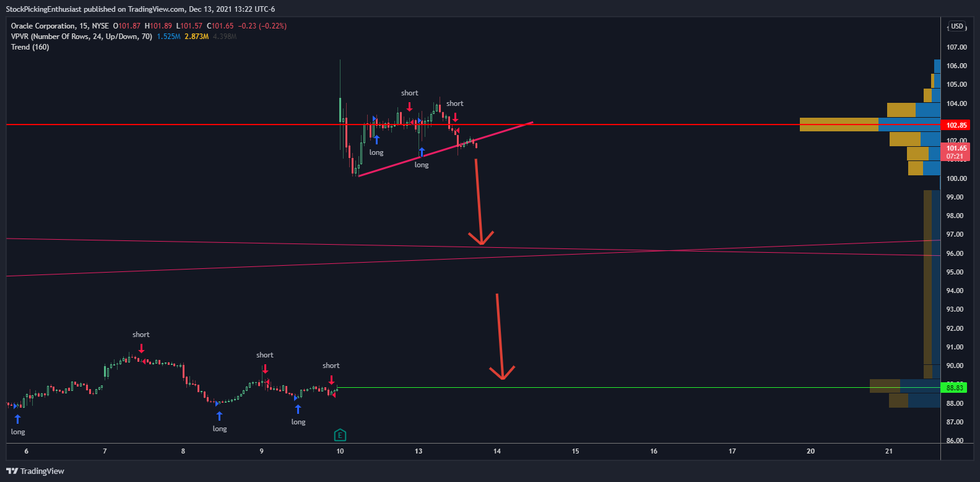Click the close value C101.65
980x482 pixels.
[220, 26]
